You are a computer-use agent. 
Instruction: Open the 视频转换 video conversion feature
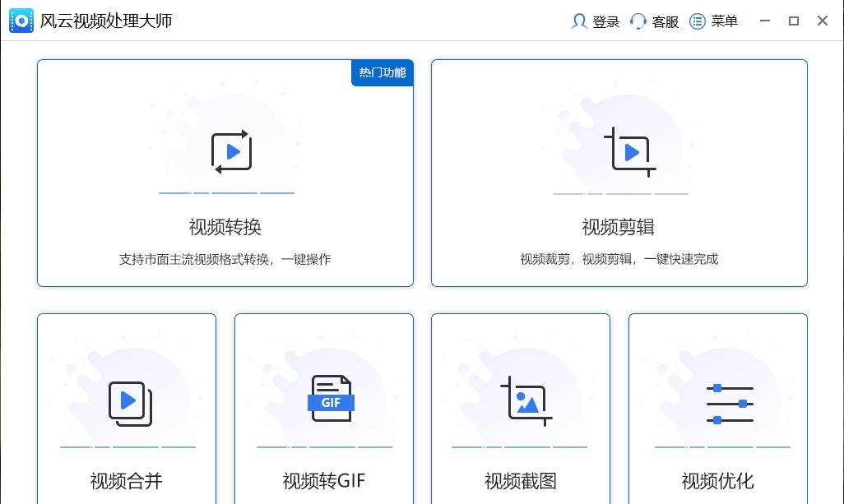pyautogui.click(x=225, y=173)
